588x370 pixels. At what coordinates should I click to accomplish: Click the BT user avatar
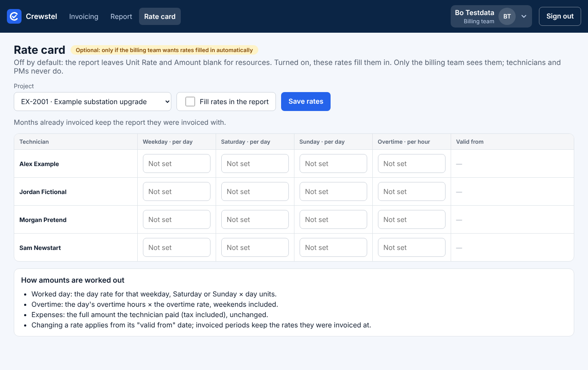pos(507,16)
